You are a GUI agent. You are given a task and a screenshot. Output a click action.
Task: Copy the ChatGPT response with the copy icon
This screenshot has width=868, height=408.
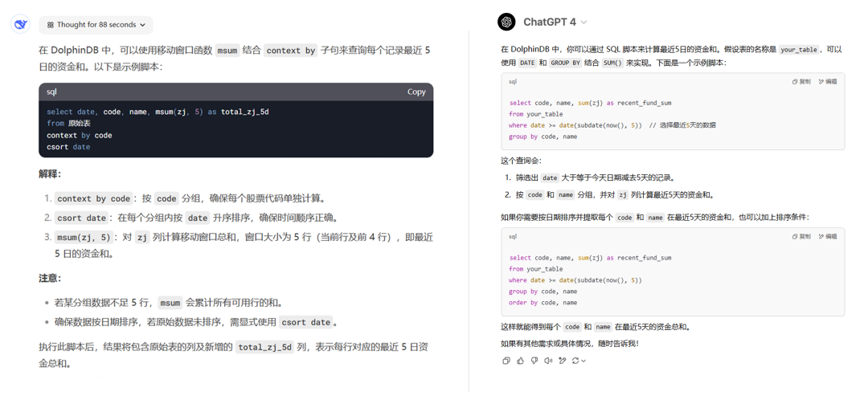point(506,361)
